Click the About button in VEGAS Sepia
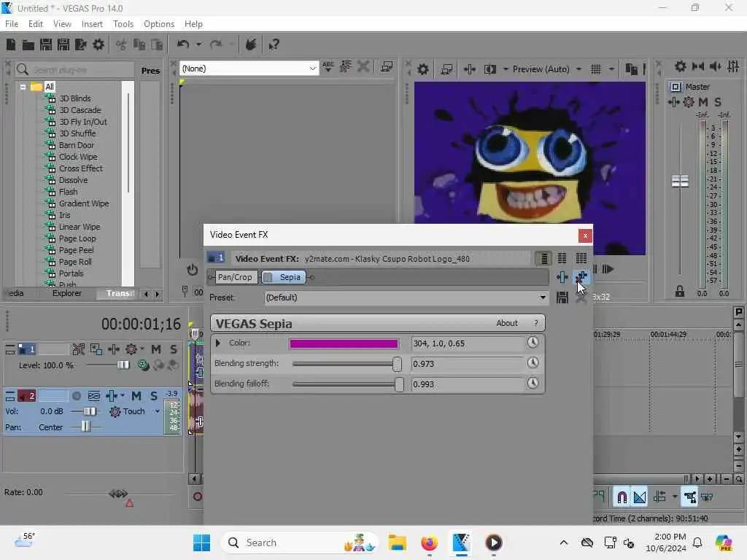 coord(507,323)
